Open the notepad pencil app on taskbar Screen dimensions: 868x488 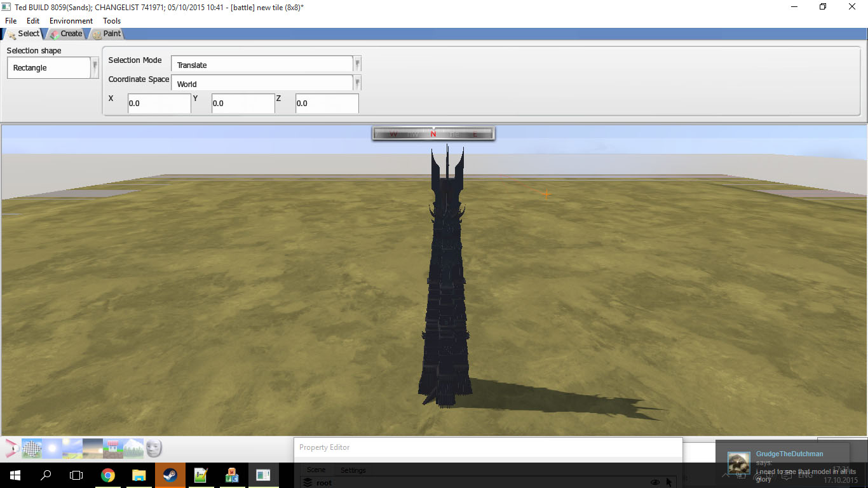[201, 475]
